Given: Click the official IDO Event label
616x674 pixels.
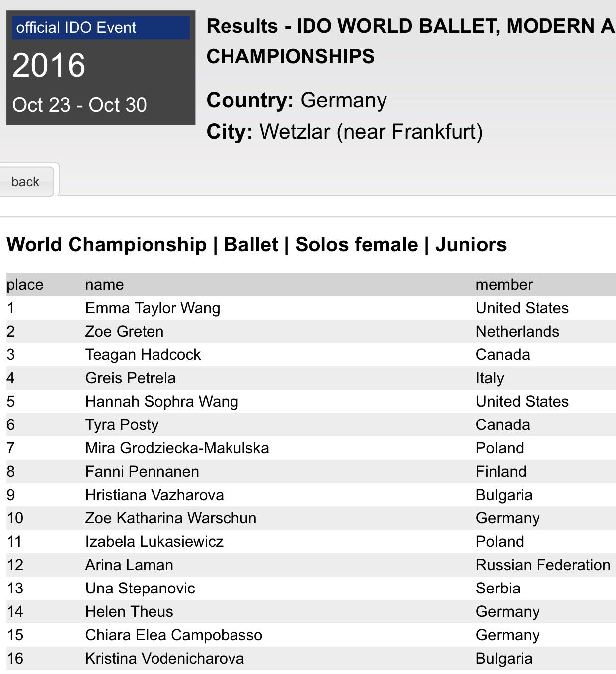Looking at the screenshot, I should (x=76, y=28).
